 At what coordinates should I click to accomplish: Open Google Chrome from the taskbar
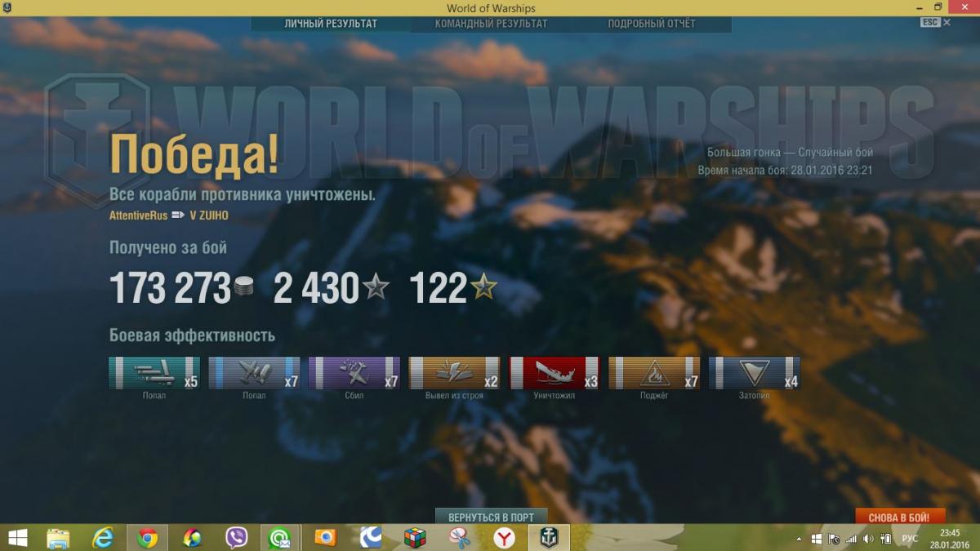[148, 538]
